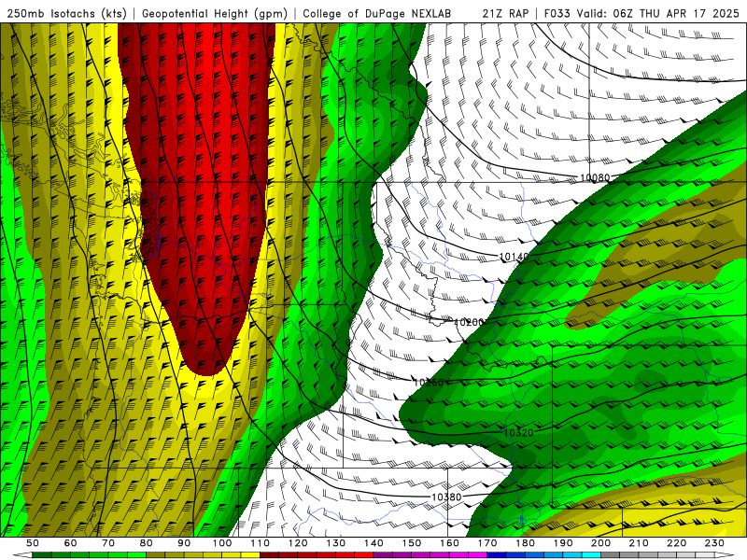Click the dark blue swatch right of 170

[x=497, y=555]
